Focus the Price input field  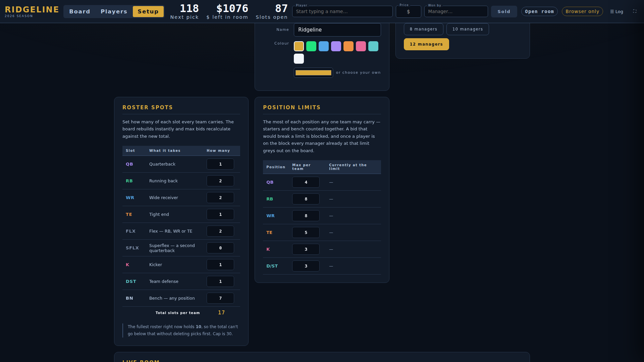tap(409, 11)
